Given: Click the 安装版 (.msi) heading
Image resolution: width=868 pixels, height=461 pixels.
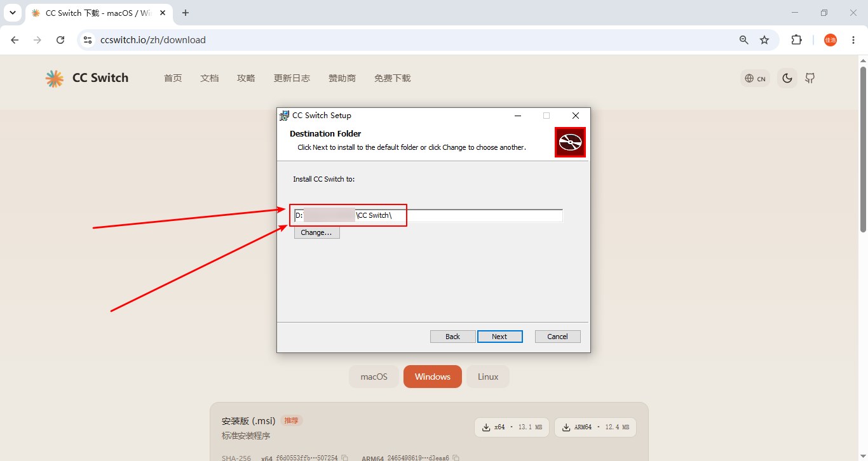Looking at the screenshot, I should pos(248,421).
